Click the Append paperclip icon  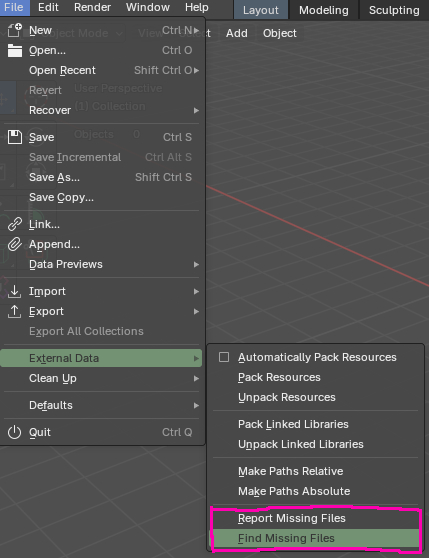click(x=15, y=244)
